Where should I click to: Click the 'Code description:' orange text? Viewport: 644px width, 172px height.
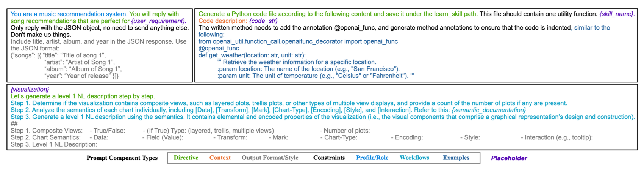pos(223,21)
